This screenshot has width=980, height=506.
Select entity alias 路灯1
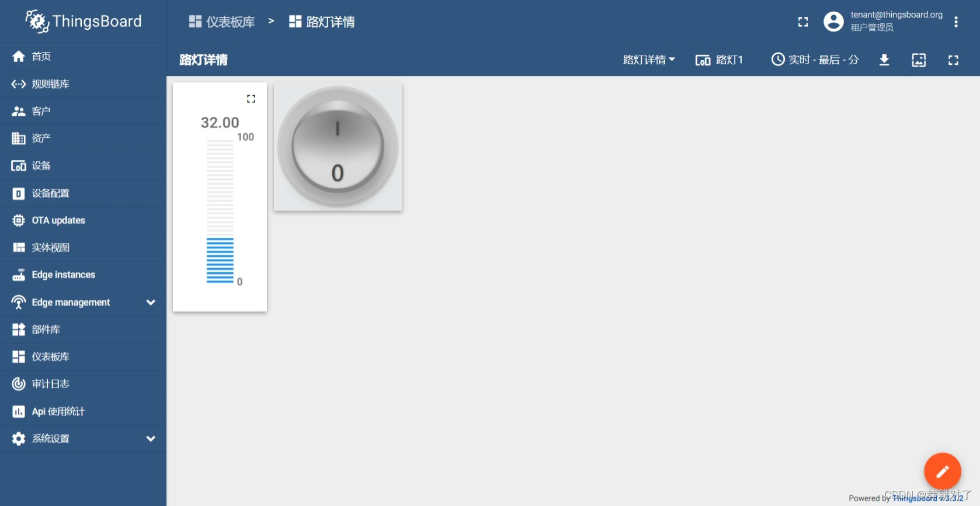pos(719,60)
